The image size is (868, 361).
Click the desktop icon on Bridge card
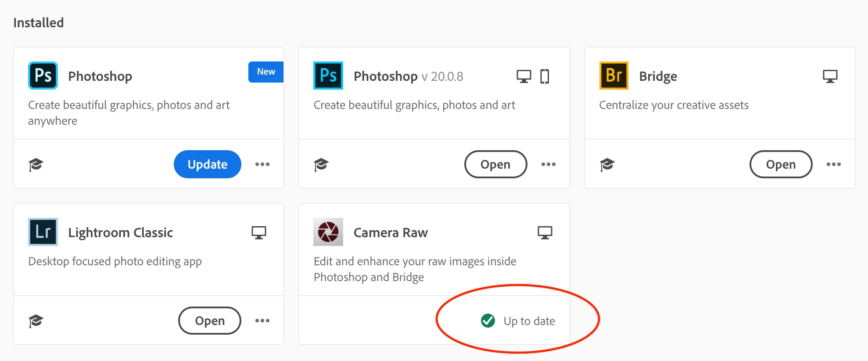tap(830, 76)
